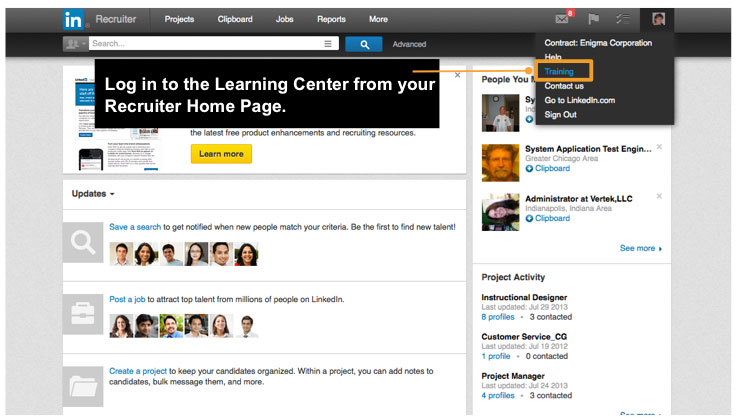Select Training from the account menu
Screen dimensions: 738x420
coord(559,72)
